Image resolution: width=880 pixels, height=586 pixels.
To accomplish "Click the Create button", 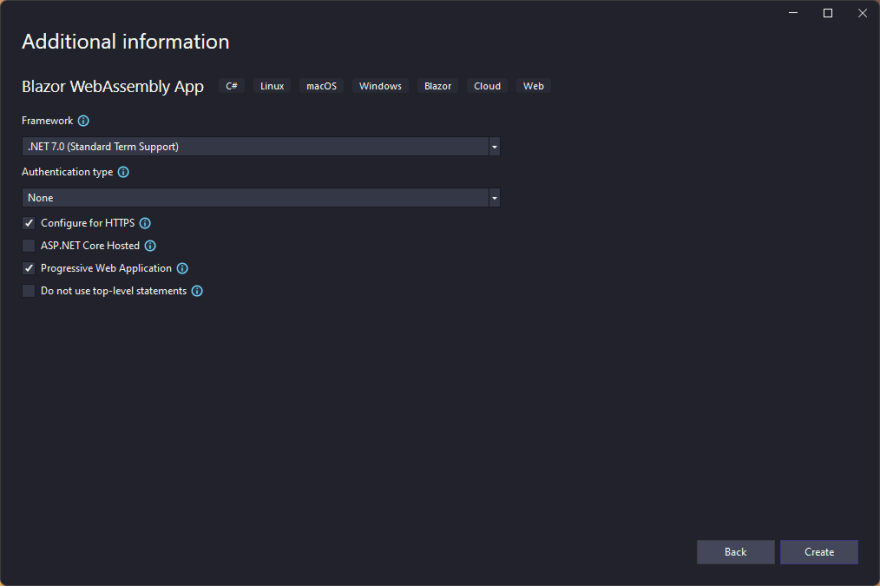I will pos(819,552).
